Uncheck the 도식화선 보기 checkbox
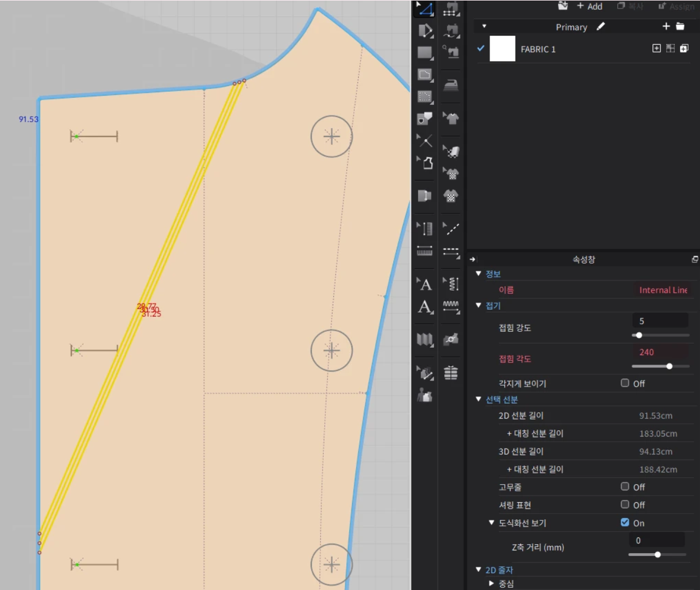Viewport: 700px width, 590px height. click(625, 523)
